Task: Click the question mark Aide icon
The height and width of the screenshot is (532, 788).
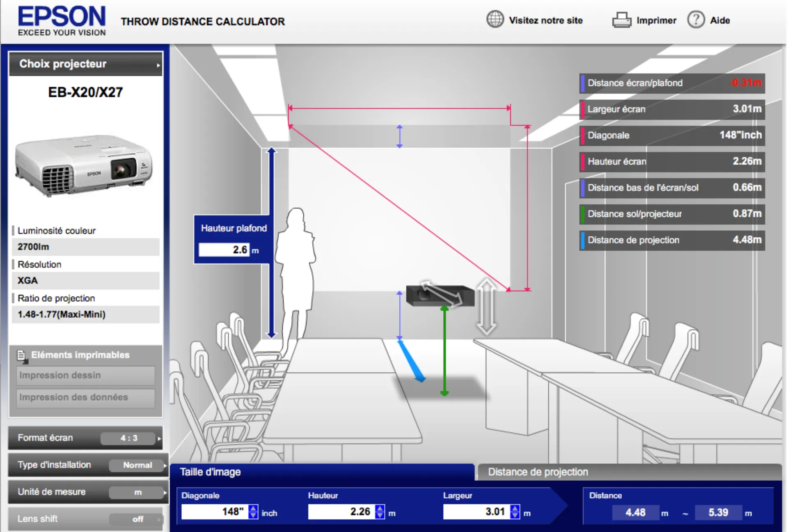Action: click(696, 20)
